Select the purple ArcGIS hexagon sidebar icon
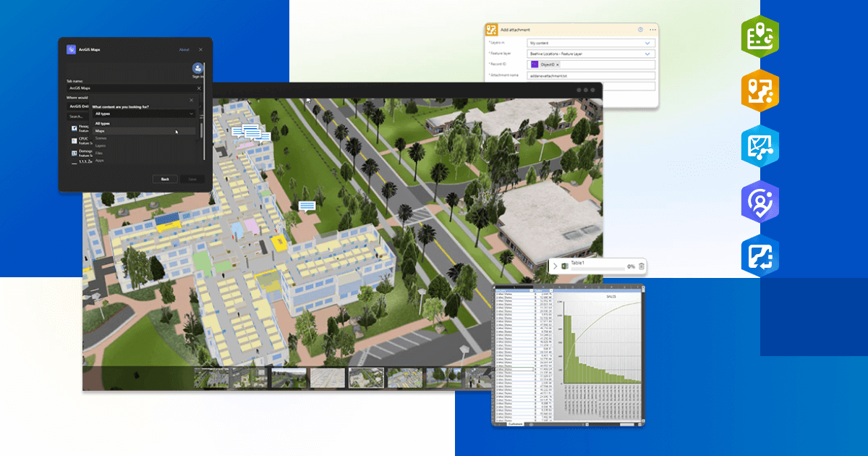868x456 pixels. point(760,201)
